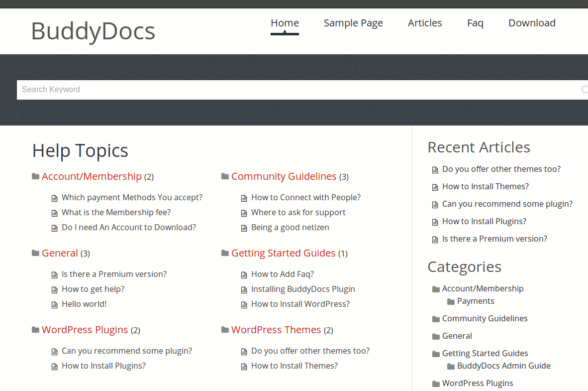This screenshot has width=588, height=391.
Task: Click folder icon next to Community Guidelines heading
Action: click(x=225, y=176)
